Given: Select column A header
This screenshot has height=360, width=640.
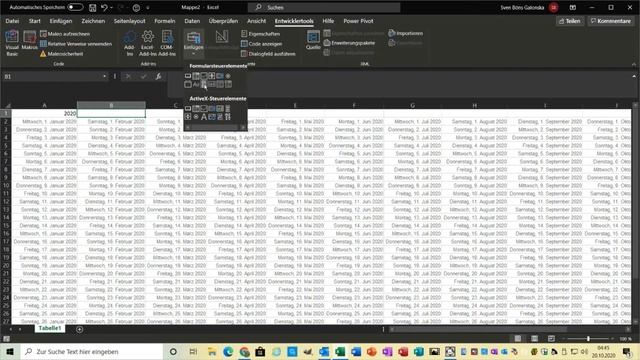Looking at the screenshot, I should (44, 105).
